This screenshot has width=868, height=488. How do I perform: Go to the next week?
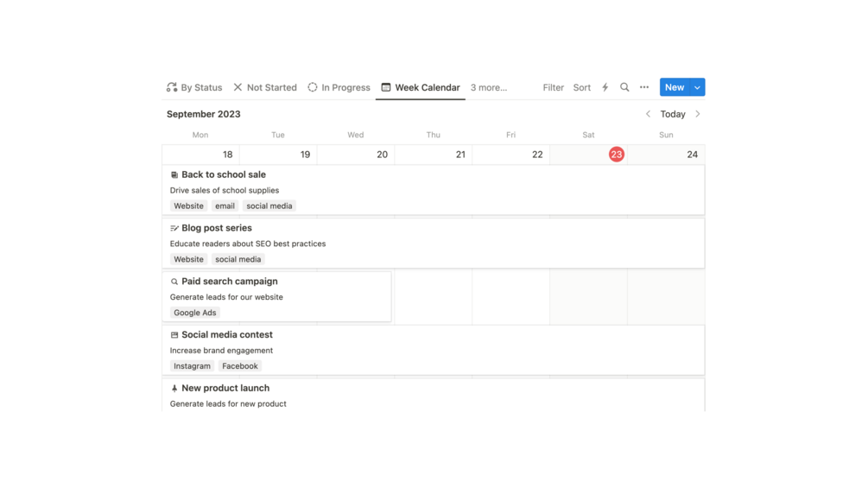point(698,114)
